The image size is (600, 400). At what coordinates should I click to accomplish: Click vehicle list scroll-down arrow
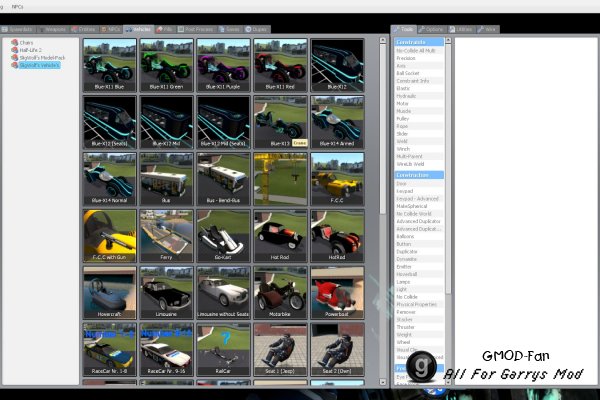point(383,382)
